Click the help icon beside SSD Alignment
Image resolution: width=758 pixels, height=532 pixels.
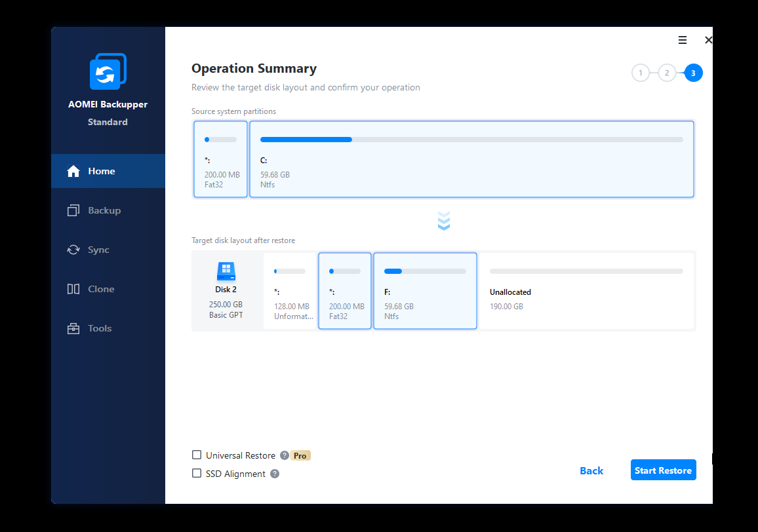point(275,474)
